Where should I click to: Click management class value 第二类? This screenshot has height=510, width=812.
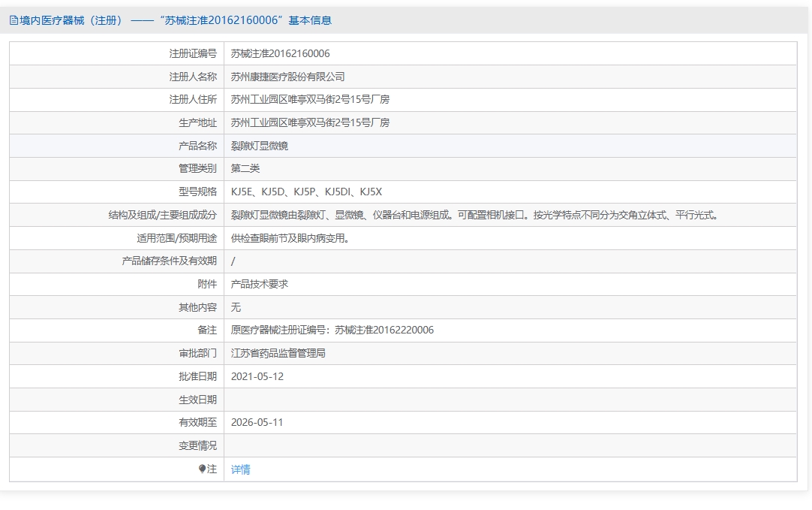pyautogui.click(x=245, y=168)
